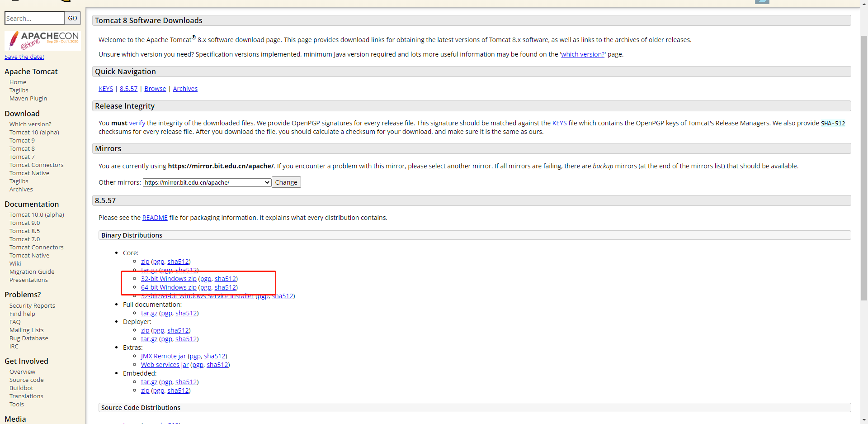This screenshot has width=868, height=424.
Task: Open the 'Save the date!' link
Action: click(24, 57)
